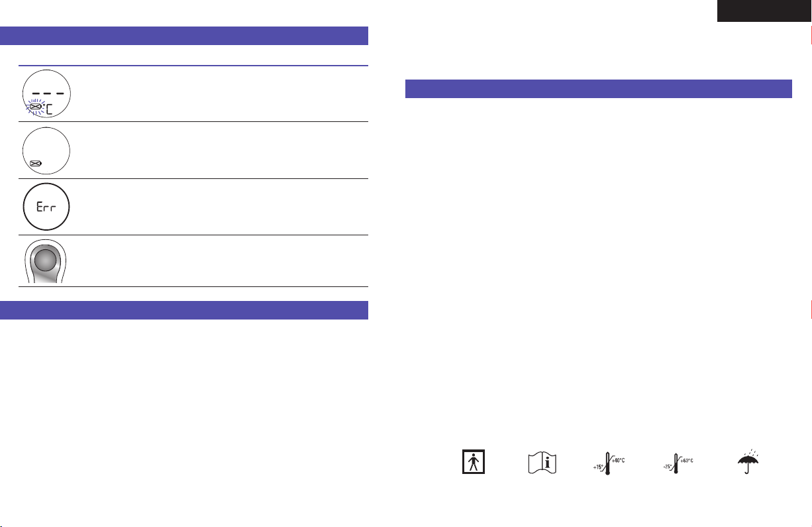812x527 pixels.
Task: Select the top-left purple section header bar
Action: coord(184,36)
